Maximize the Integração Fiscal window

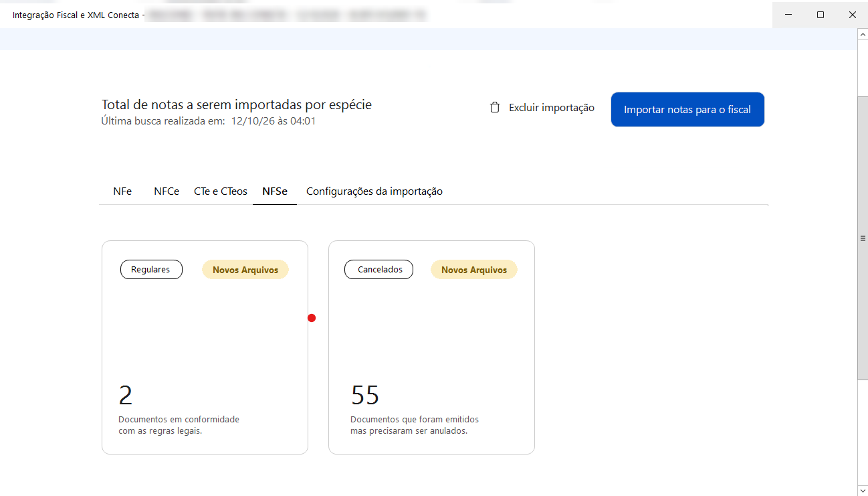[x=821, y=15]
